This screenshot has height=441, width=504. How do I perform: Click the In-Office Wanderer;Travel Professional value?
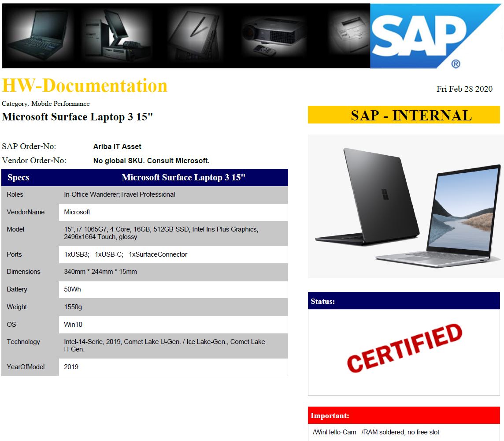pos(119,194)
